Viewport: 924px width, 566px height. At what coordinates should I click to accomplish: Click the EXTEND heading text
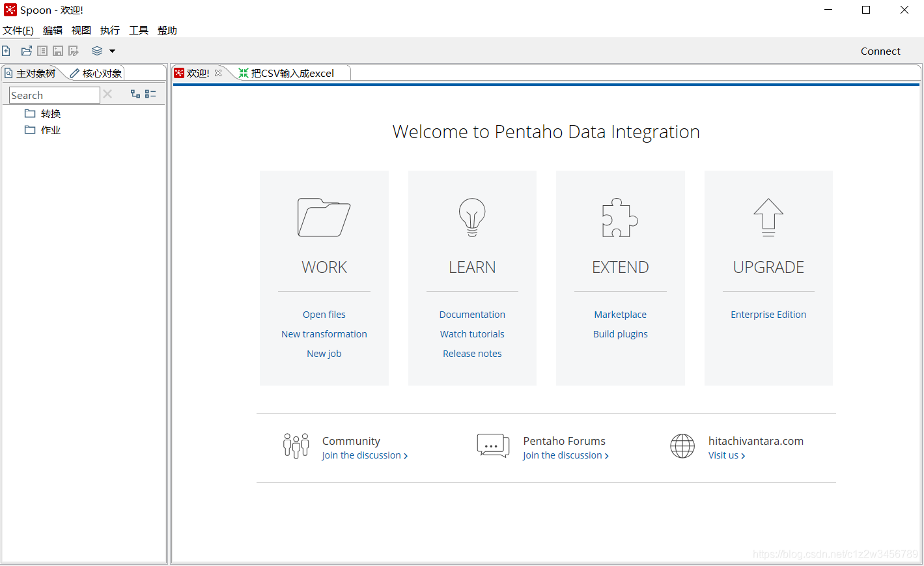pyautogui.click(x=621, y=267)
